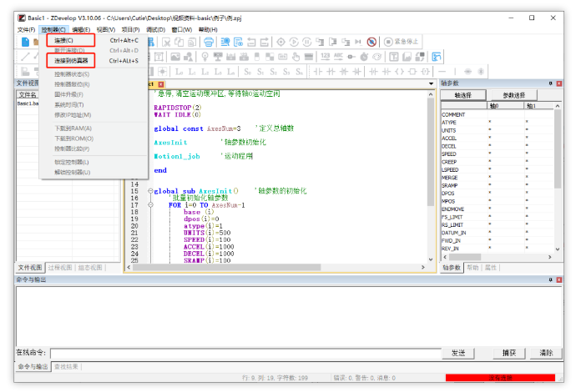Click the magnifier find icon in blue
This screenshot has width=576, height=392.
click(225, 42)
